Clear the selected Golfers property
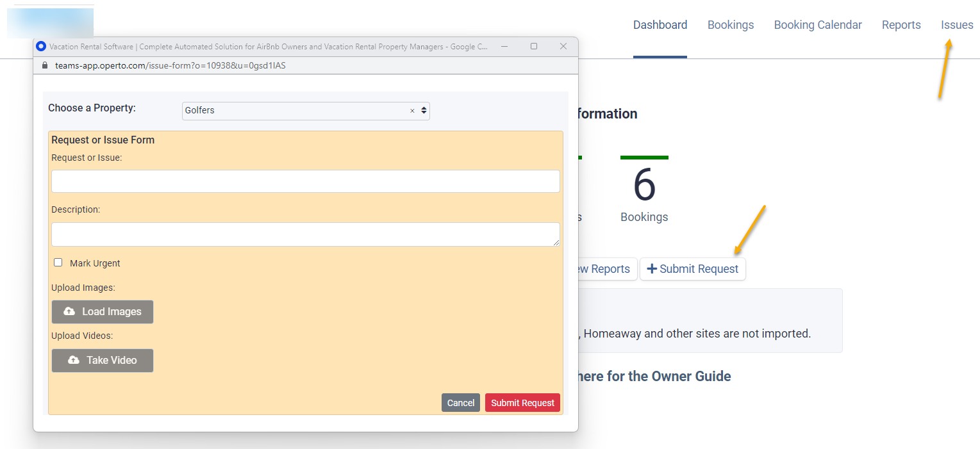This screenshot has height=449, width=980. tap(412, 111)
